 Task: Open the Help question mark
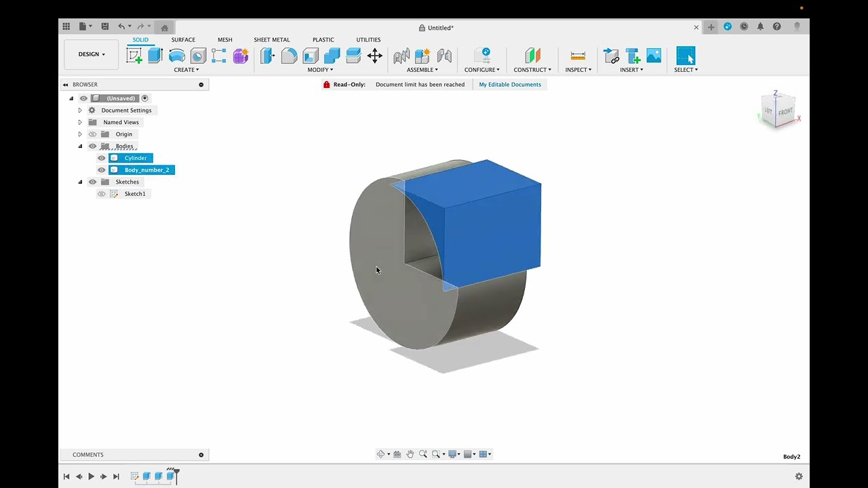[x=777, y=26]
